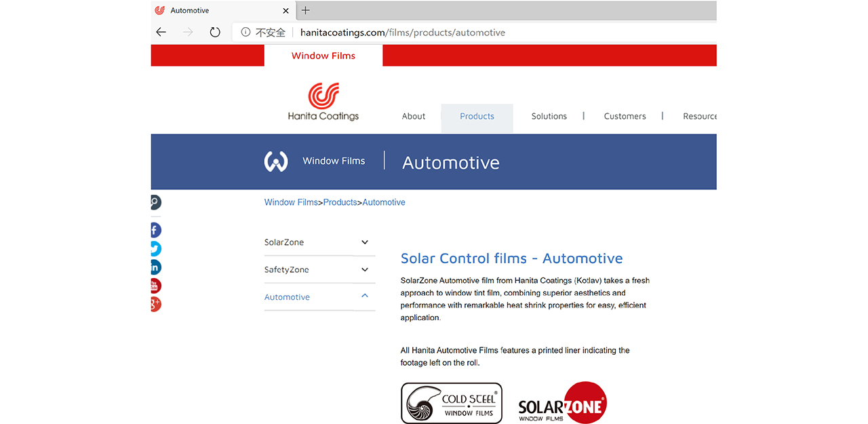
Task: Click the Window Films W emblem icon
Action: [276, 161]
